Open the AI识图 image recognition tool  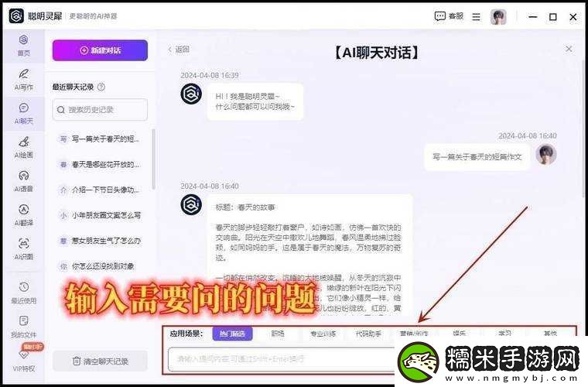[x=24, y=249]
